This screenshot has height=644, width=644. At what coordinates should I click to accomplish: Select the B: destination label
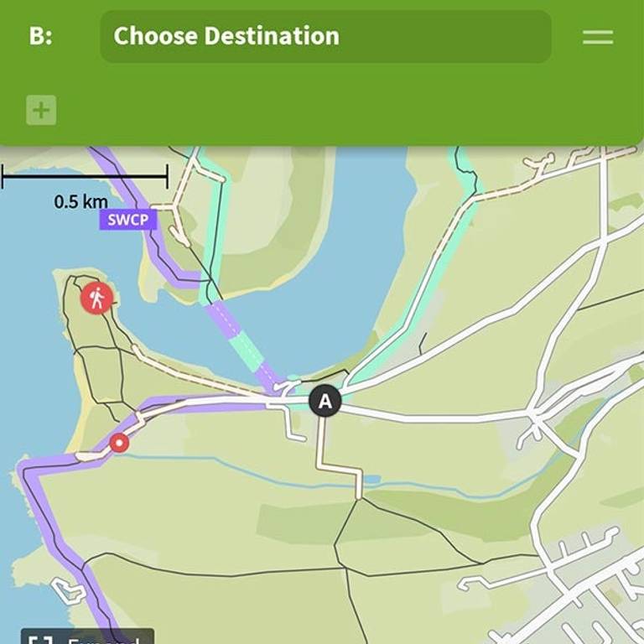(40, 36)
